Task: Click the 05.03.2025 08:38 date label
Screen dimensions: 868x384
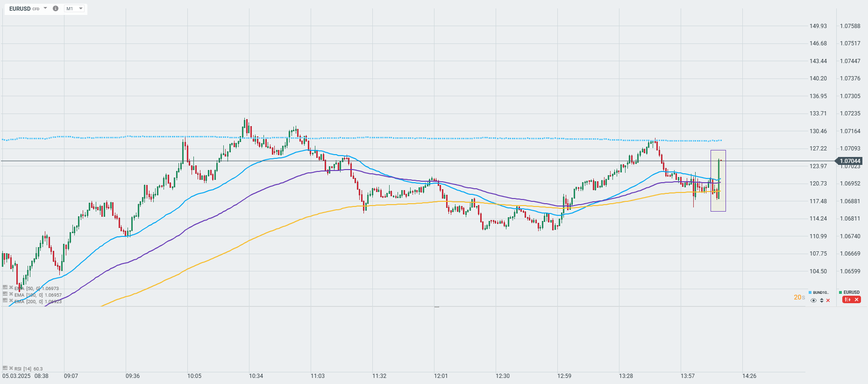Action: click(x=25, y=376)
